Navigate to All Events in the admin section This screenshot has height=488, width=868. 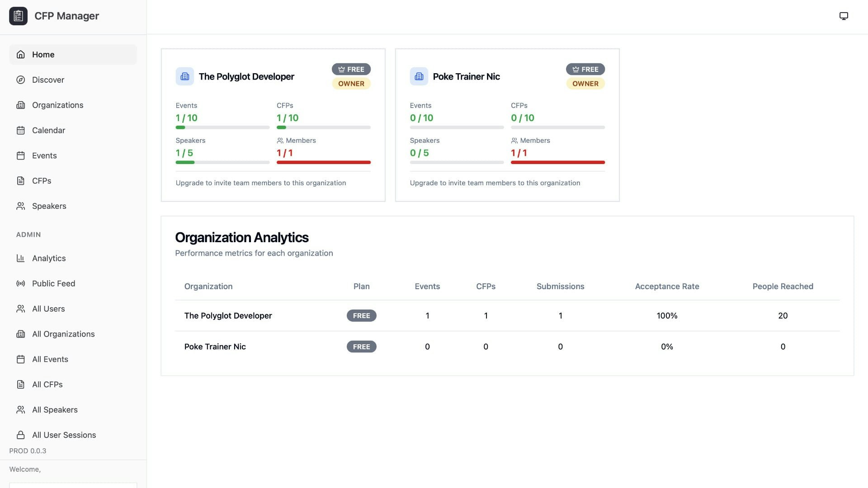(50, 359)
